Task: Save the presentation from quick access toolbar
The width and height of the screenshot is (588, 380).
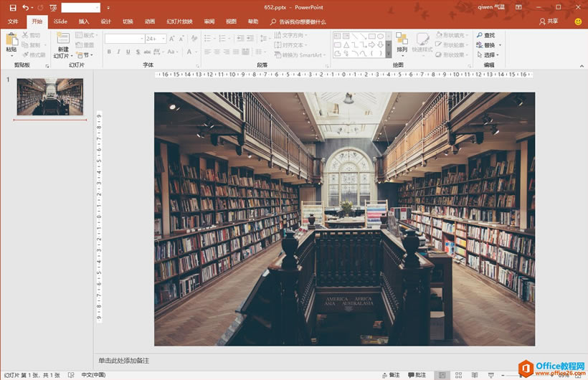Action: [x=13, y=7]
